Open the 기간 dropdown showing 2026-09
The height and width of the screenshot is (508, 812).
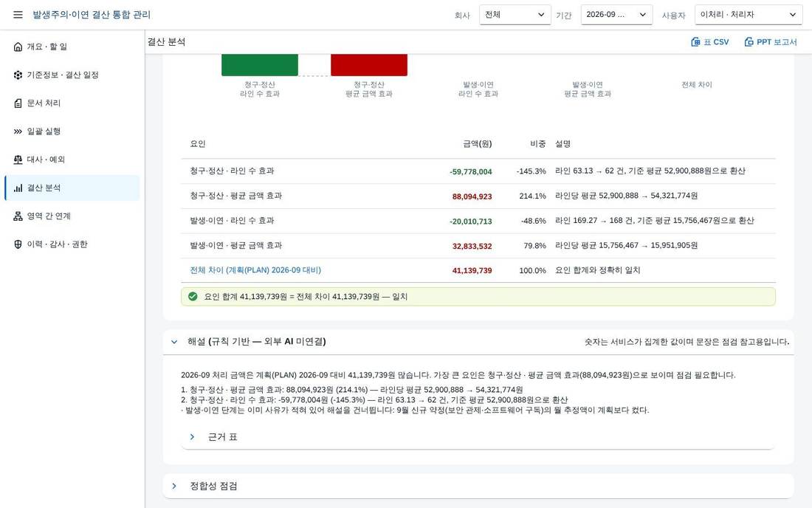click(616, 15)
